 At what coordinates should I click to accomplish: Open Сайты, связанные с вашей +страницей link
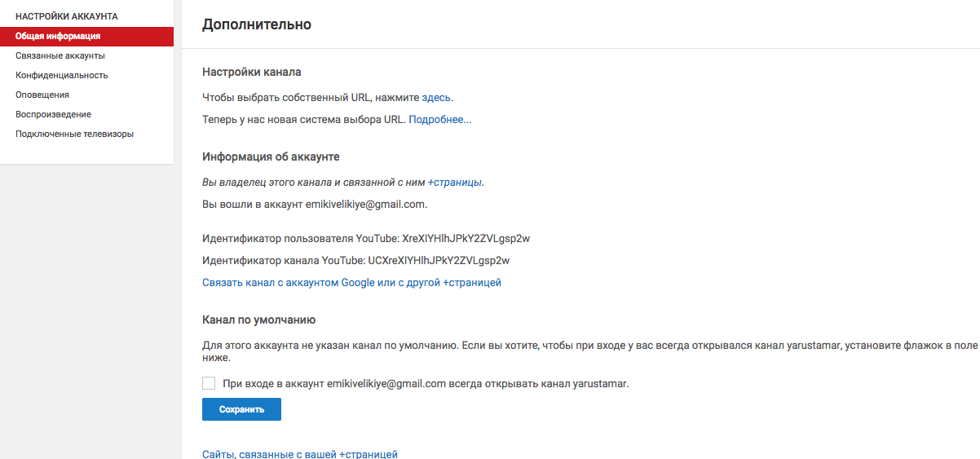[299, 453]
